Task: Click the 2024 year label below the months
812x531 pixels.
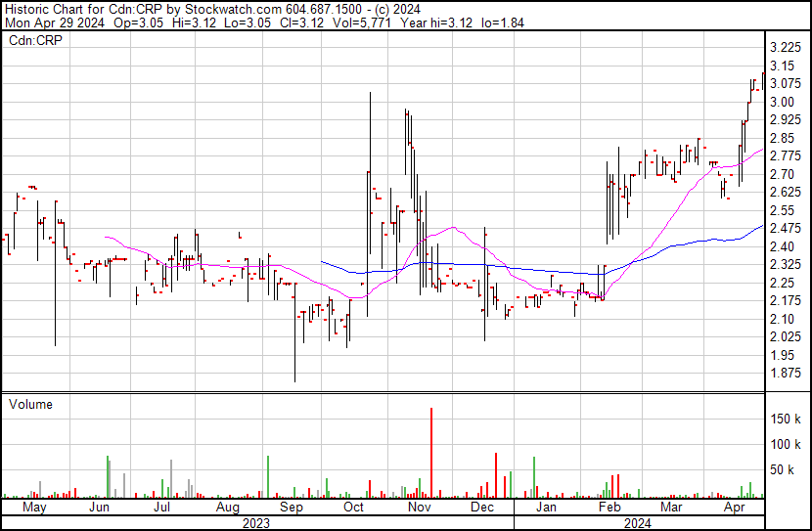Action: tap(639, 523)
